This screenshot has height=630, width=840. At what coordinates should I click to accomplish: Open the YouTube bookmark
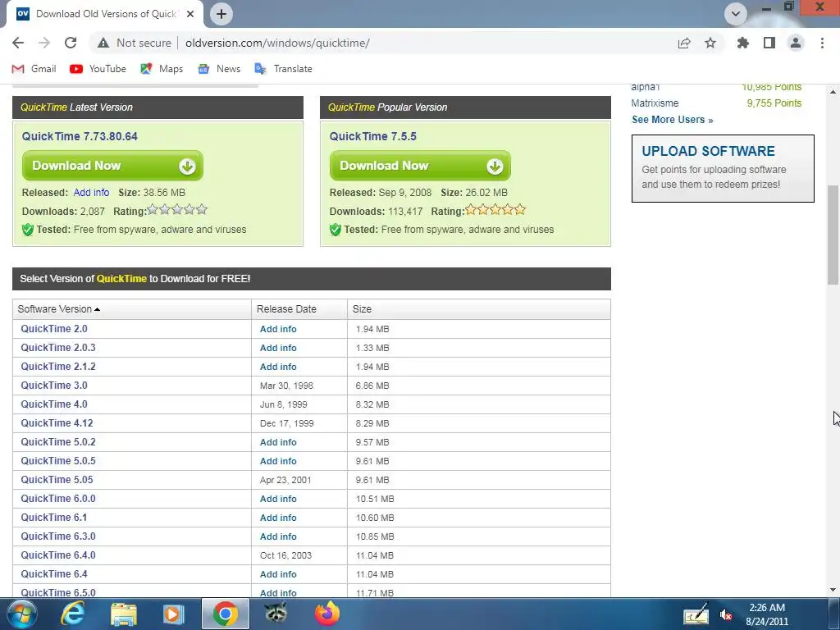98,69
